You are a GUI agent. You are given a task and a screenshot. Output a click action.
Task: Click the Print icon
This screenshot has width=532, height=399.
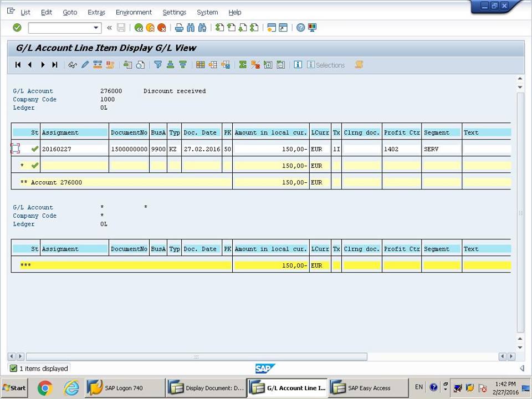click(x=179, y=28)
